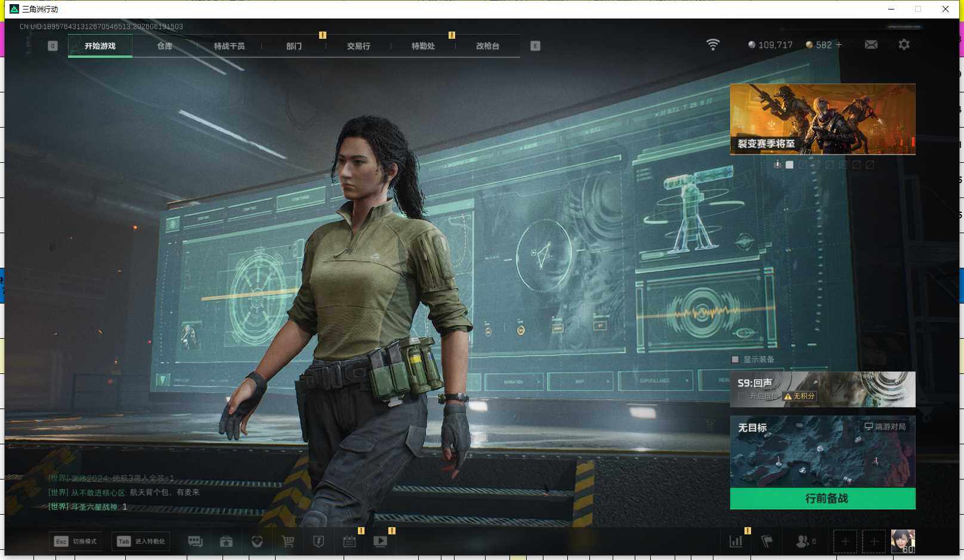Minimize the 三角洲行动 window
Screen dimensions: 964x560
coord(891,9)
